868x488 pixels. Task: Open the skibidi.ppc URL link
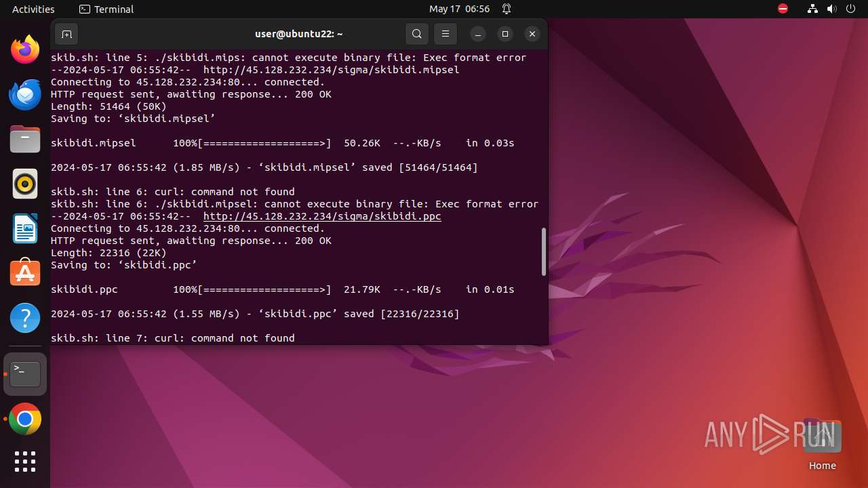(x=322, y=216)
